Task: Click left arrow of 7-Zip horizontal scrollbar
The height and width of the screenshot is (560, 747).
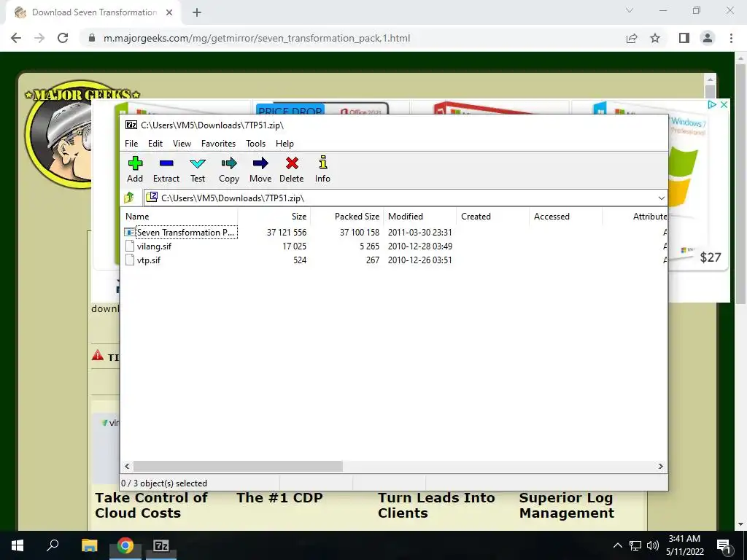Action: [127, 466]
